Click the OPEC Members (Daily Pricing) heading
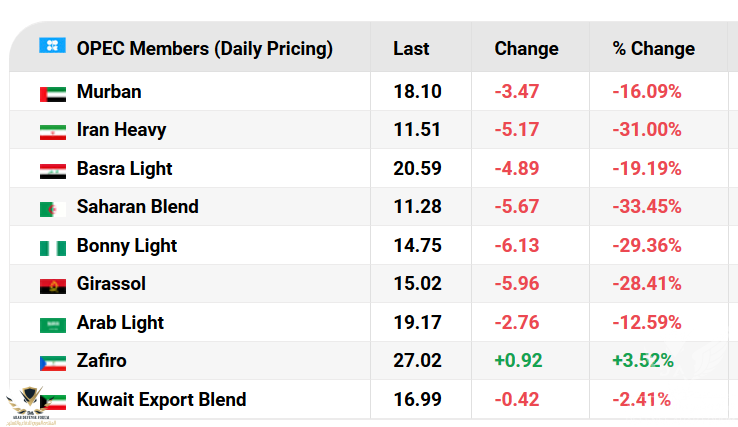This screenshot has height=427, width=738. (204, 48)
